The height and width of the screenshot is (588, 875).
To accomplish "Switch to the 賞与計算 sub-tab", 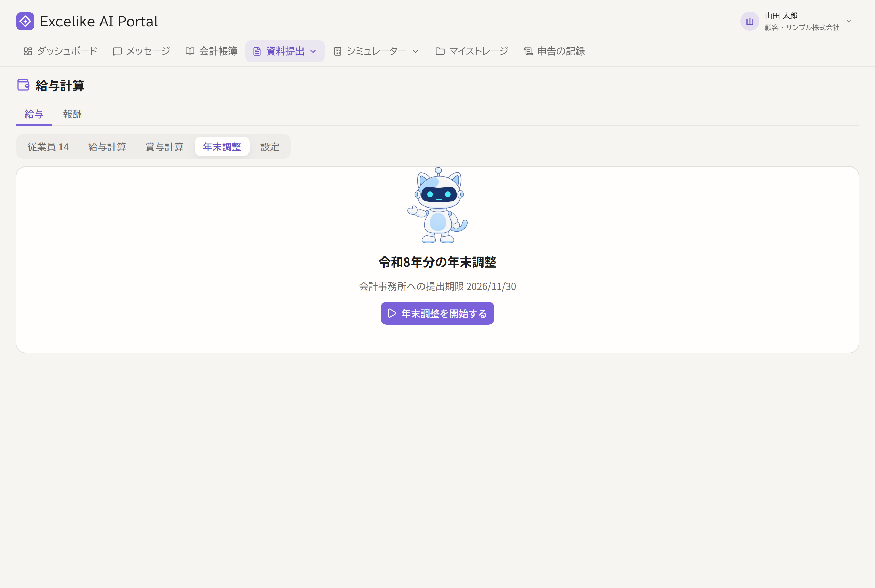I will [165, 147].
